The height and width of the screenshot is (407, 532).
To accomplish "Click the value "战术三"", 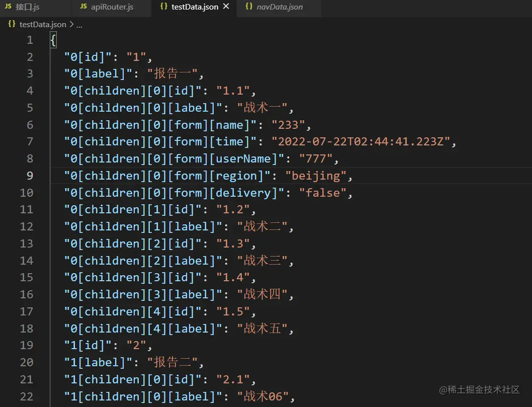I will [262, 261].
